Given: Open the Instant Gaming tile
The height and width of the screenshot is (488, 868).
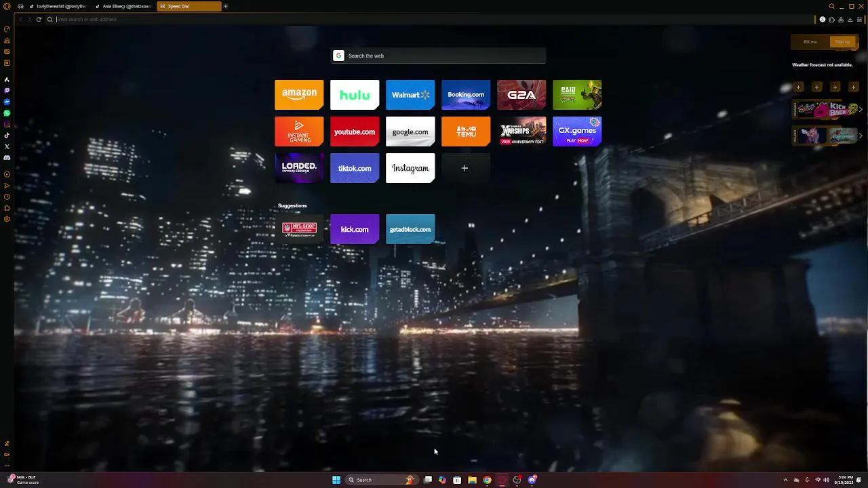Looking at the screenshot, I should [x=299, y=131].
